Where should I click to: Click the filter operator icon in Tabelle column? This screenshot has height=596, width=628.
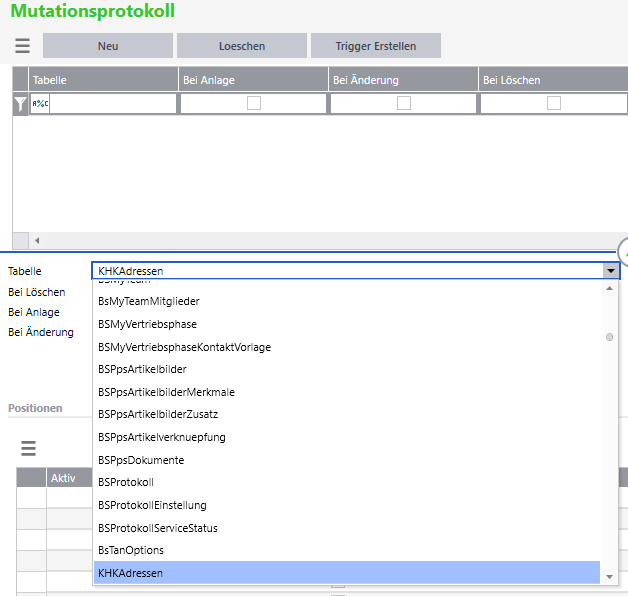(x=40, y=104)
